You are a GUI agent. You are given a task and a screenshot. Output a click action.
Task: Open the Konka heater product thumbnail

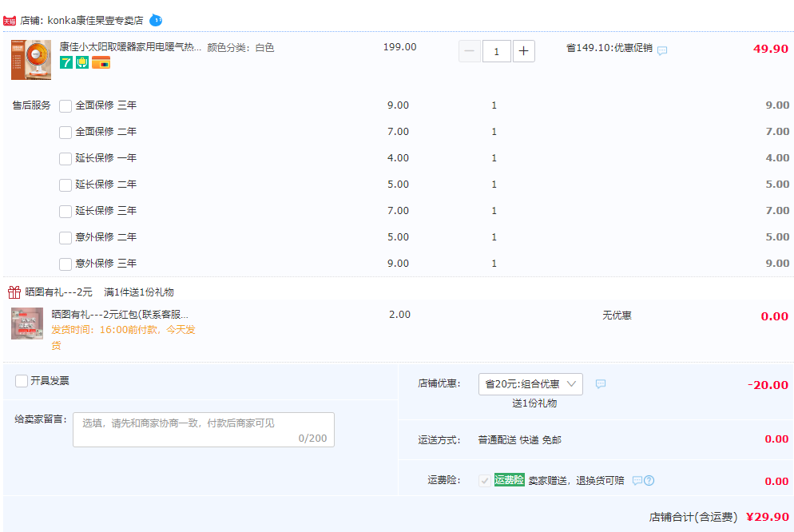tap(31, 60)
